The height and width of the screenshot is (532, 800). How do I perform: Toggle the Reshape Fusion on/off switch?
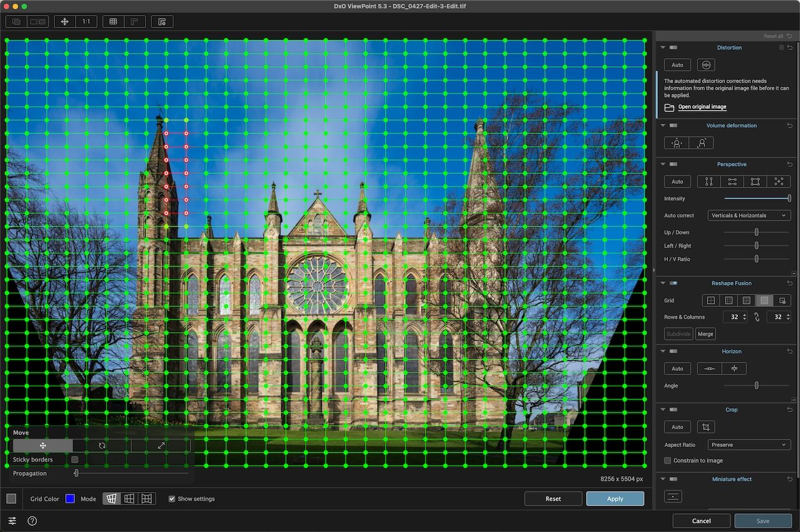673,283
